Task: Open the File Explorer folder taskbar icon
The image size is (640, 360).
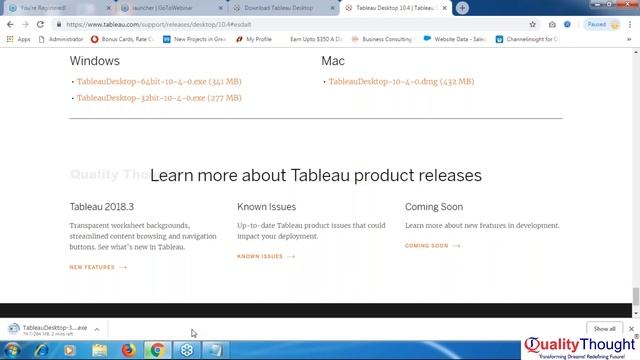Action: (x=99, y=350)
